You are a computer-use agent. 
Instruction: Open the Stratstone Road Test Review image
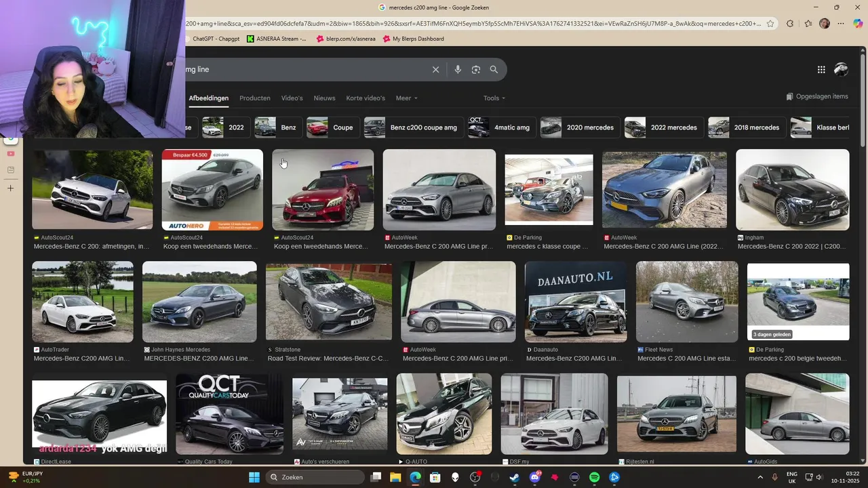coord(329,302)
